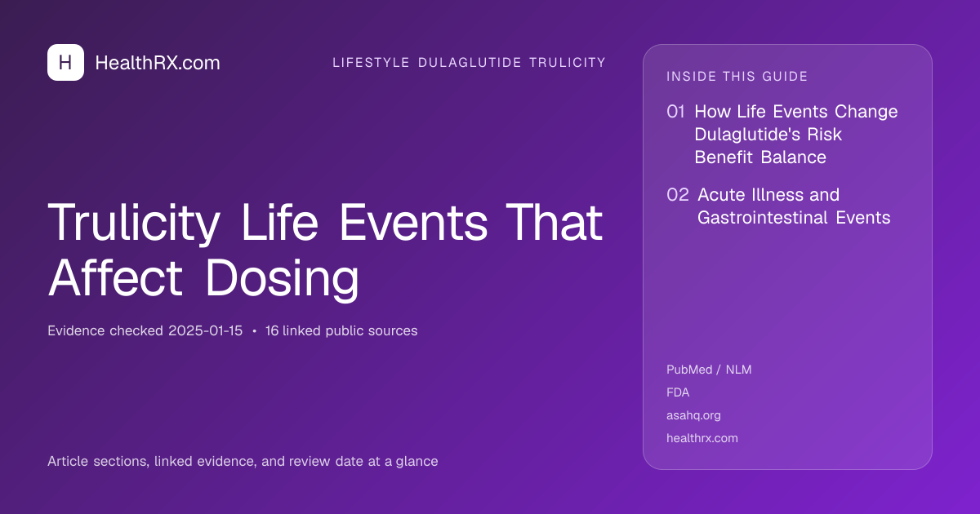
Task: Select the footer 'Article sections, linked evidence, and review date at a glance'
Action: click(243, 461)
